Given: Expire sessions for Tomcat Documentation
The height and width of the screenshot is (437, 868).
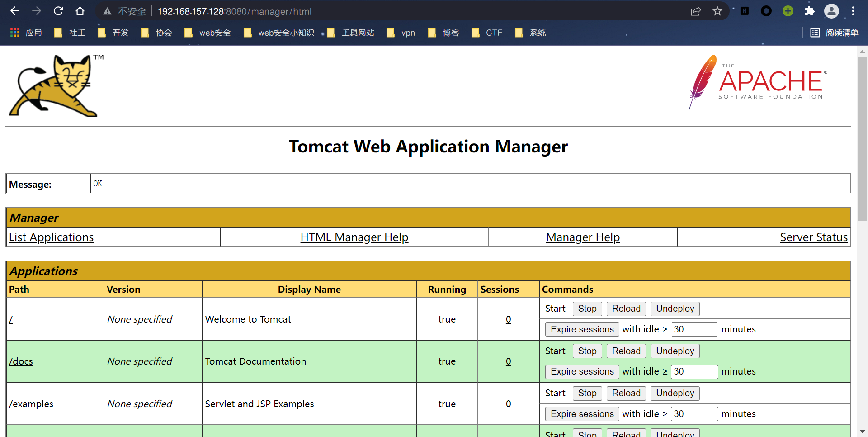Looking at the screenshot, I should 582,371.
